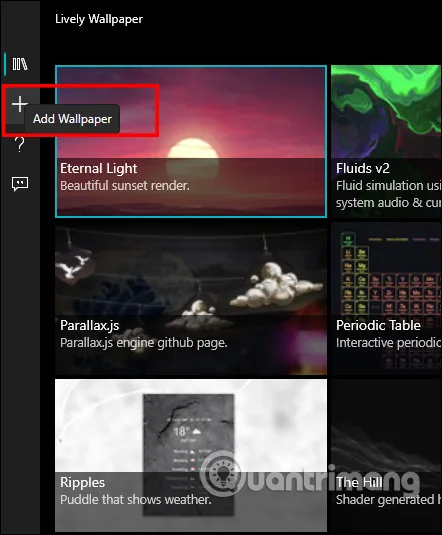
Task: Click 'Puddle that shows weather.' description
Action: [136, 500]
